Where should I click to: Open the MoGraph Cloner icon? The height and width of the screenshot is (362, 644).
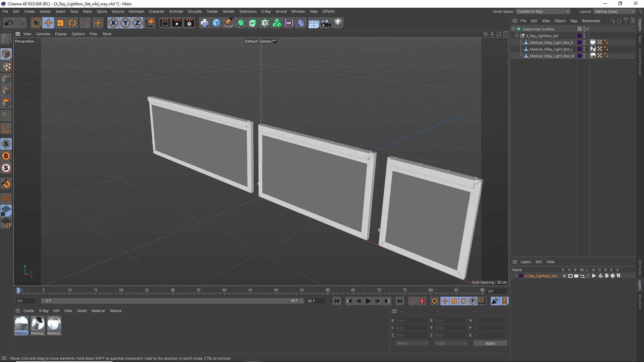pos(277,23)
